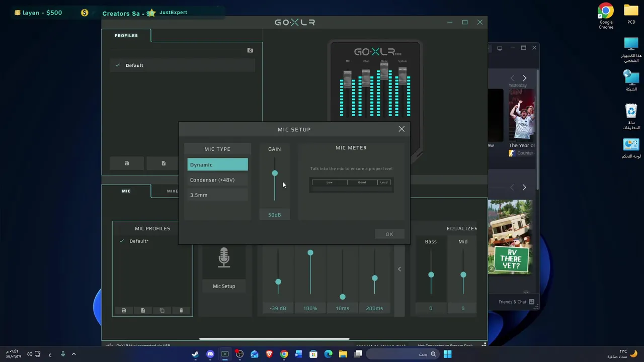Create a new profile from file icon
The image size is (644, 362).
point(164,163)
